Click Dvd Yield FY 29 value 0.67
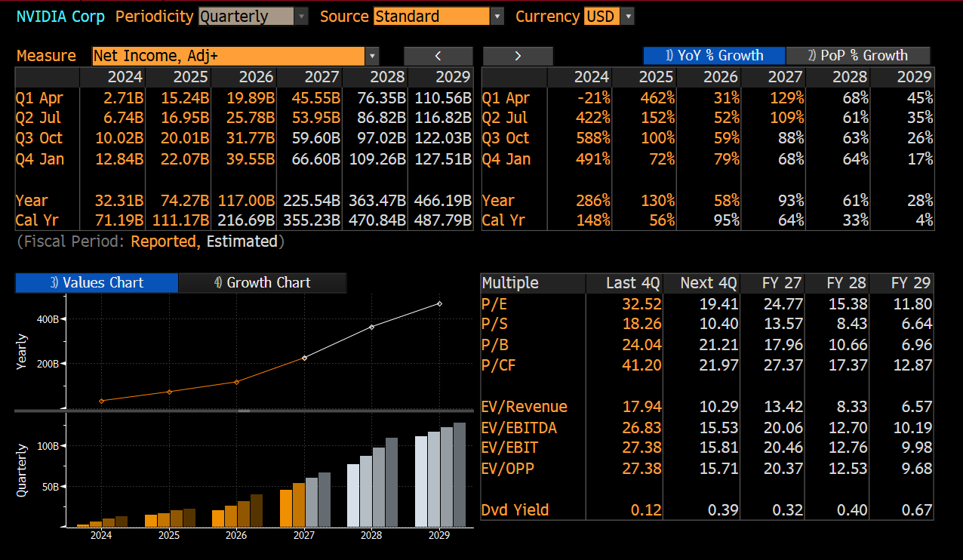963x560 pixels. (917, 510)
